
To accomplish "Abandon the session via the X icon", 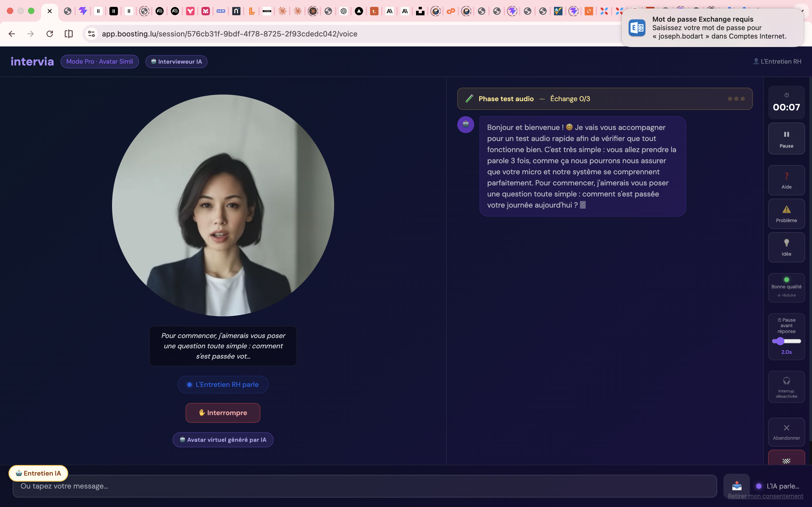I will pyautogui.click(x=787, y=432).
